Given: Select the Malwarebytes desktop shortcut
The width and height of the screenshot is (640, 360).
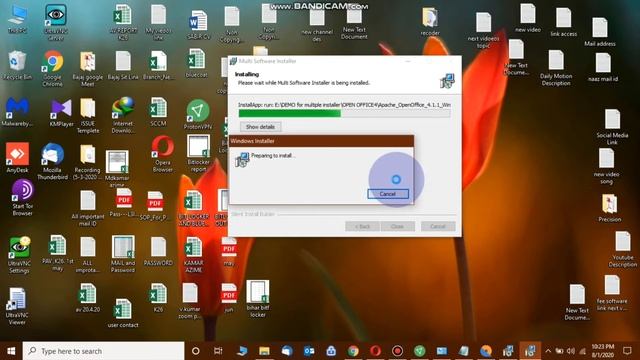Looking at the screenshot, I should (x=17, y=112).
